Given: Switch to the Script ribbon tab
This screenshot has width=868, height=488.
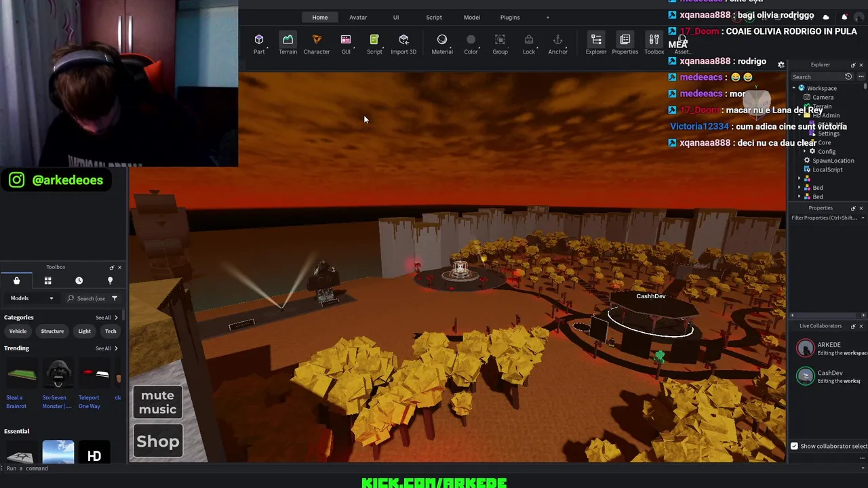Looking at the screenshot, I should [434, 17].
